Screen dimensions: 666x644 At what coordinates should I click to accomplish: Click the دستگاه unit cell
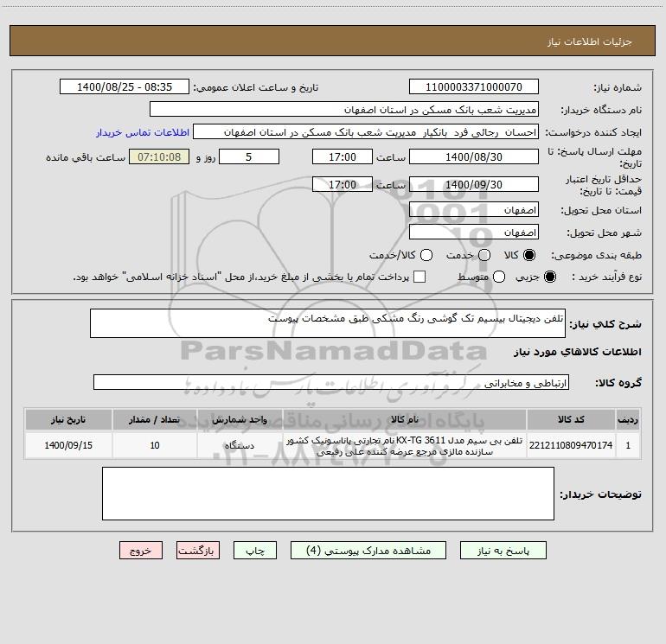tap(240, 445)
